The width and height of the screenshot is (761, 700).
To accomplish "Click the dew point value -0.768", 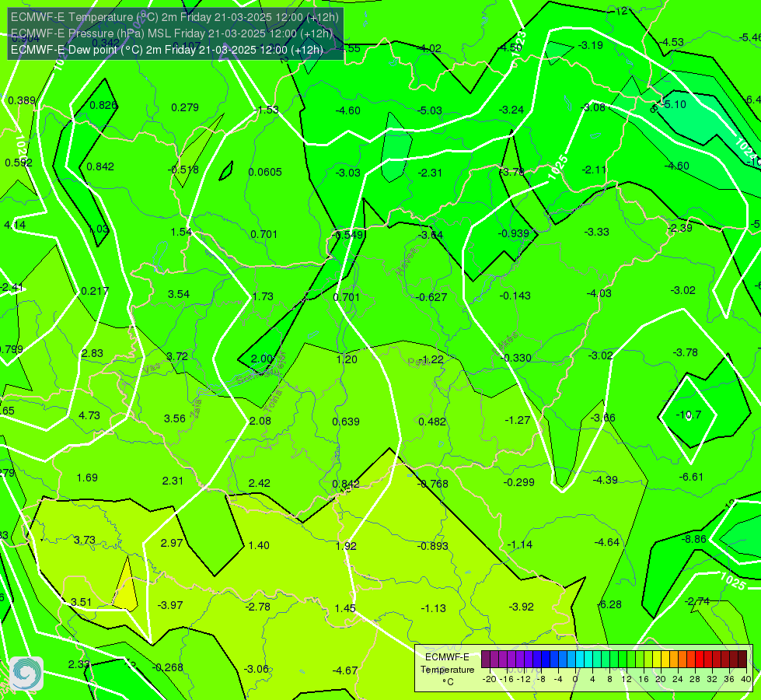I will 433,484.
